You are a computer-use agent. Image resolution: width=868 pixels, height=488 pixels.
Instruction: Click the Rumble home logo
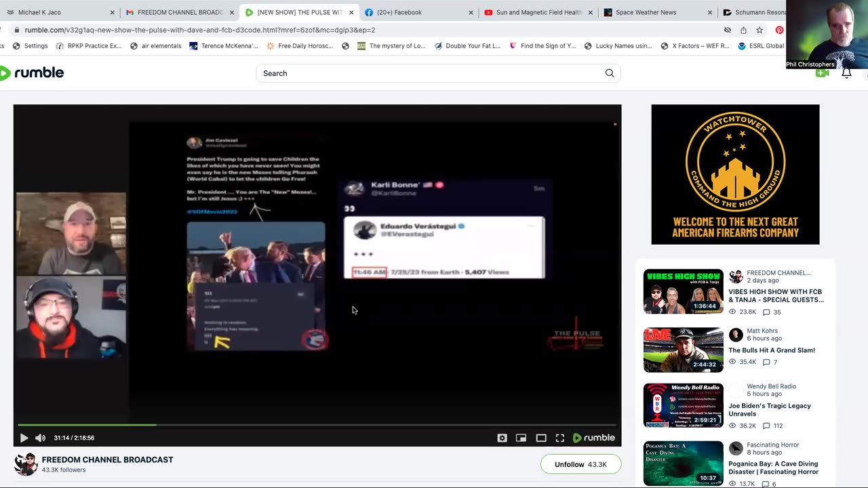tap(32, 73)
